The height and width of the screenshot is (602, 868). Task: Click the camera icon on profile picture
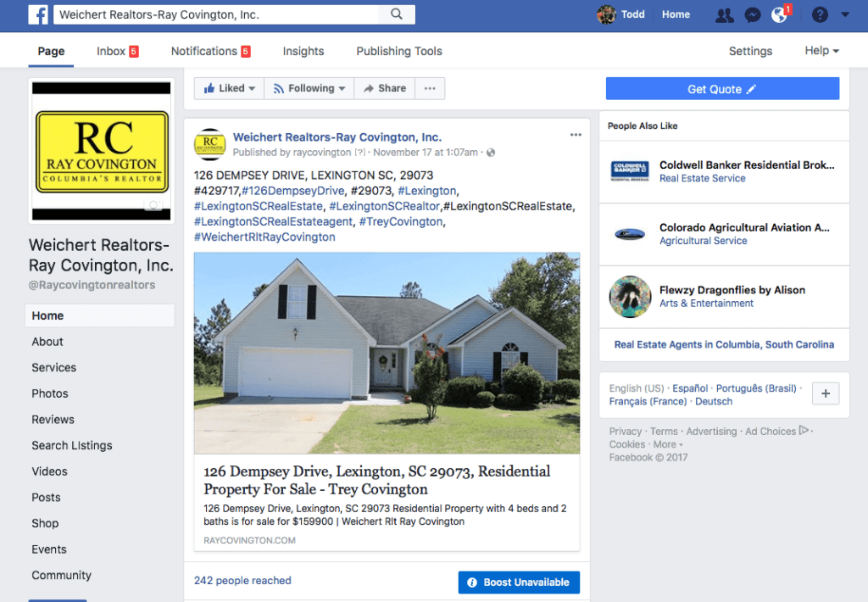[x=153, y=204]
